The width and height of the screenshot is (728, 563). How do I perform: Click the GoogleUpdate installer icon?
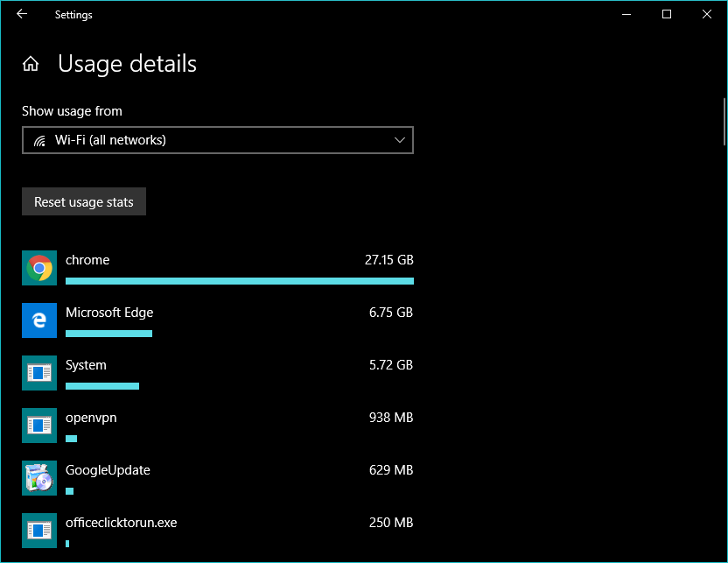(x=38, y=477)
